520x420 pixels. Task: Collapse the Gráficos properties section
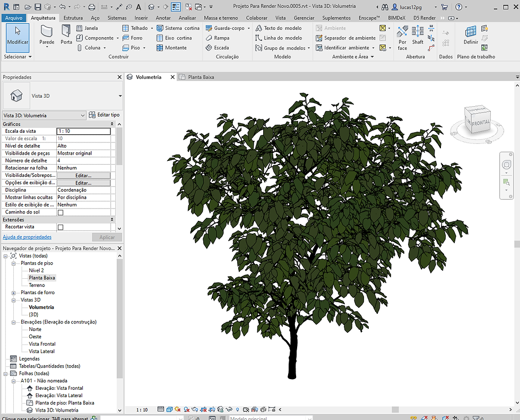[112, 124]
